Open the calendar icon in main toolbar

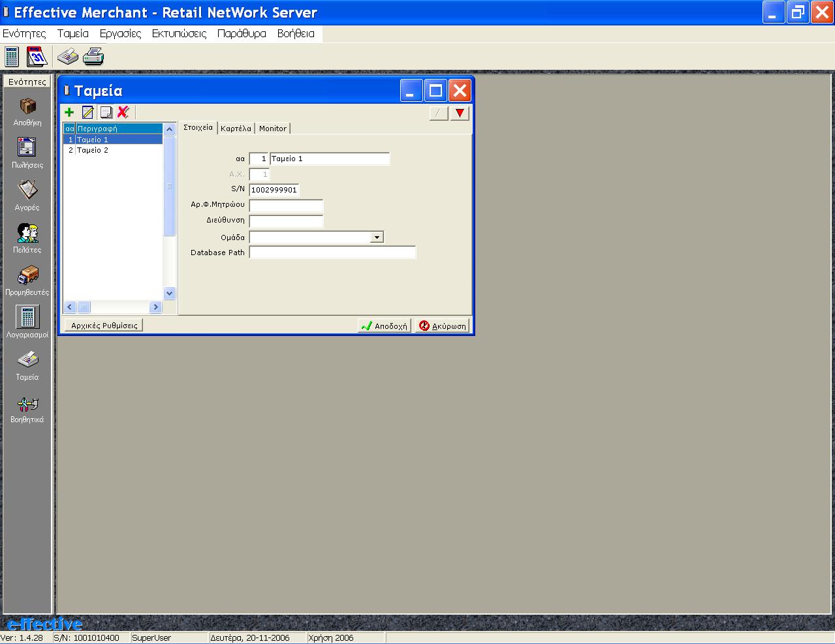(x=37, y=57)
